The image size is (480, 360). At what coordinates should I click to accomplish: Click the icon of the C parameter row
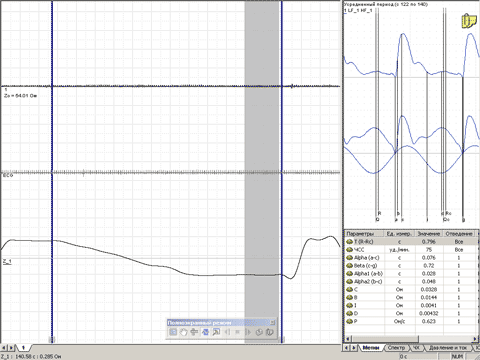point(349,290)
